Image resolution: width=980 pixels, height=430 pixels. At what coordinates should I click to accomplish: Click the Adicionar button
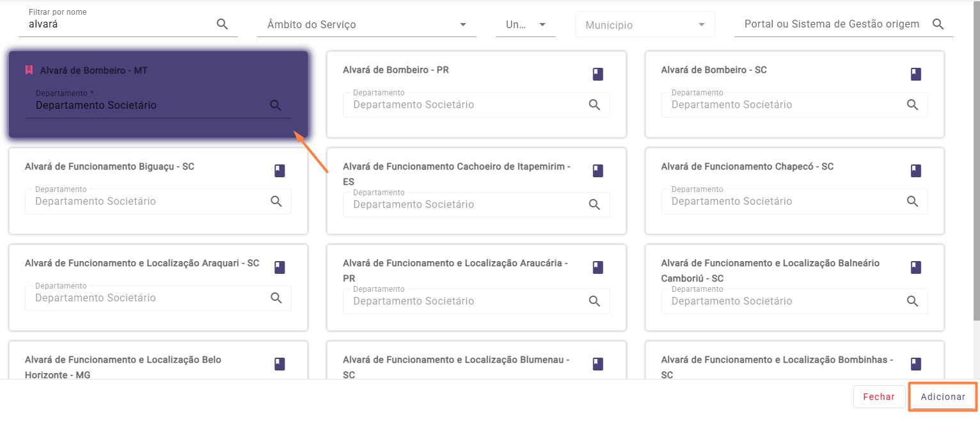click(943, 397)
